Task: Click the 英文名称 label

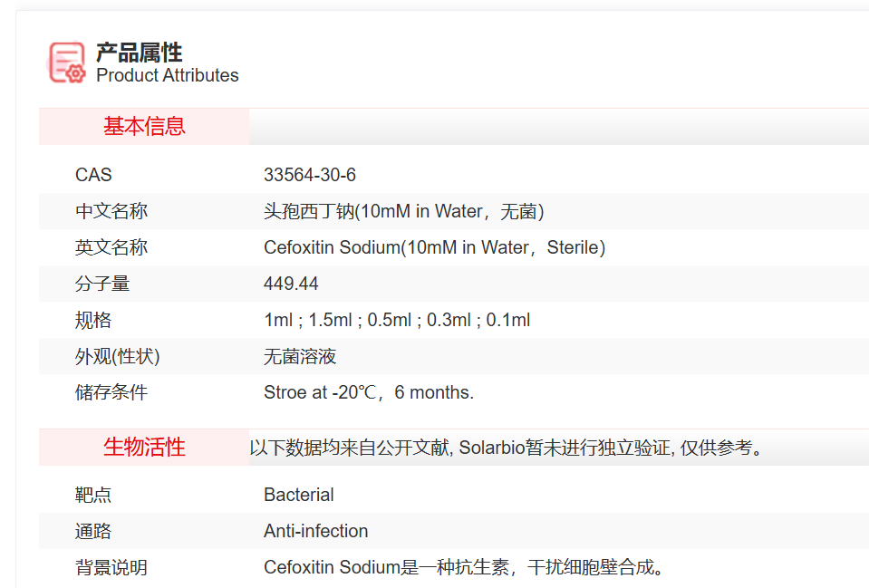Action: 111,247
